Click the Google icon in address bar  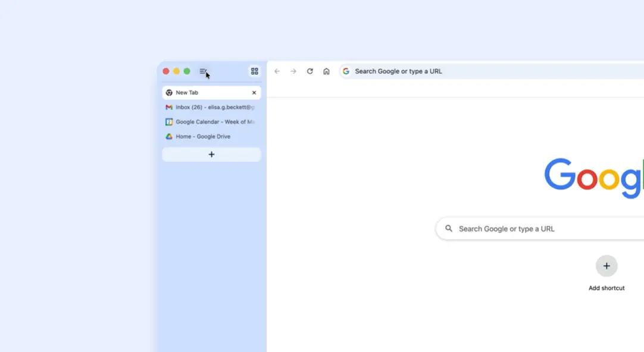coord(346,71)
